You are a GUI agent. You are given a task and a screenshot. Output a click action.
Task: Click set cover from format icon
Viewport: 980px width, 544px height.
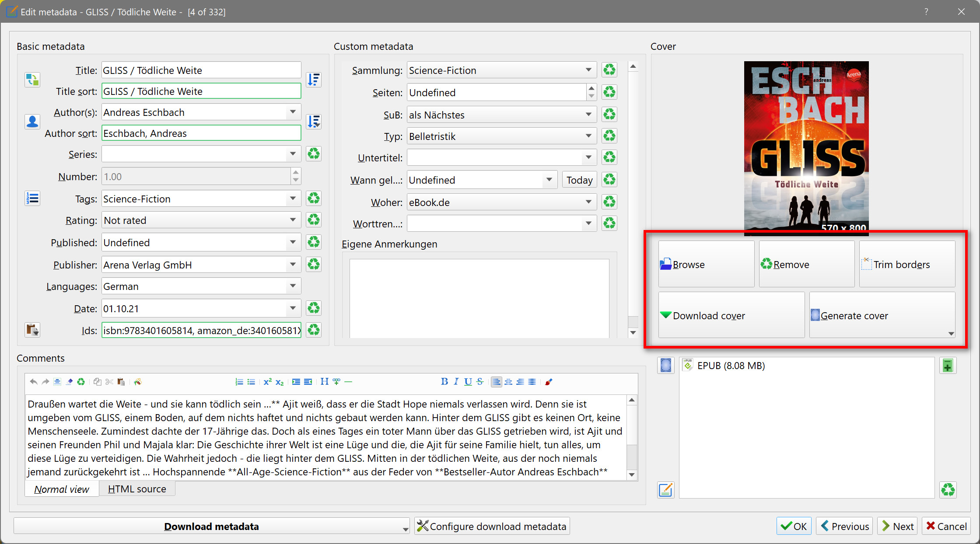pyautogui.click(x=665, y=366)
